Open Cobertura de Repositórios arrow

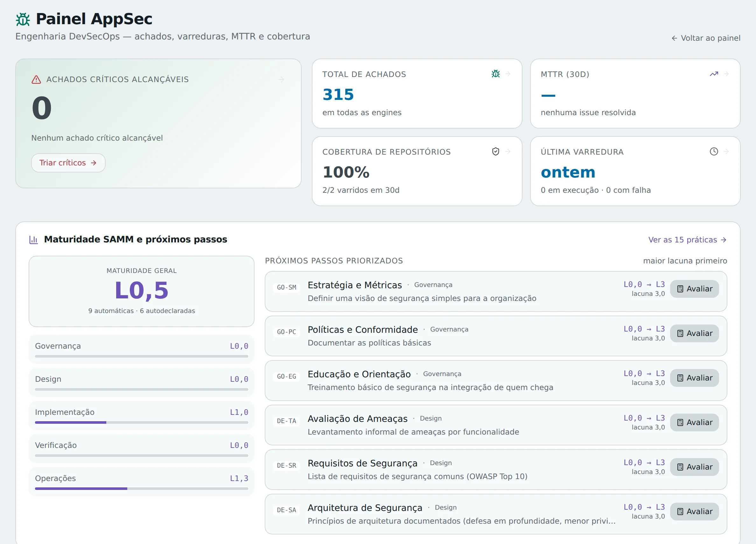[x=508, y=151]
